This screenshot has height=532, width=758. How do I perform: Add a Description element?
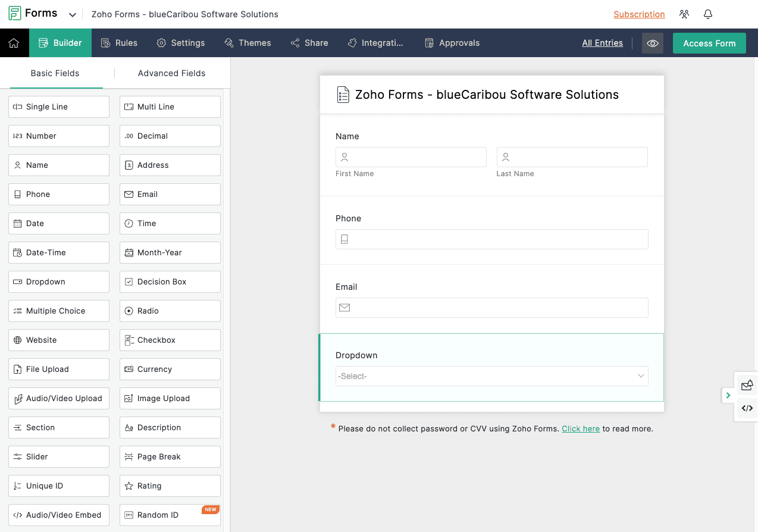pos(170,427)
